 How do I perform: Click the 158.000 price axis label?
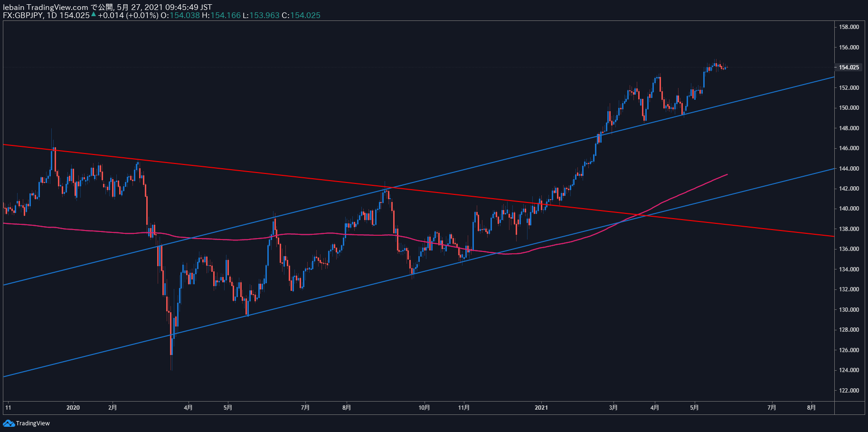click(x=849, y=27)
